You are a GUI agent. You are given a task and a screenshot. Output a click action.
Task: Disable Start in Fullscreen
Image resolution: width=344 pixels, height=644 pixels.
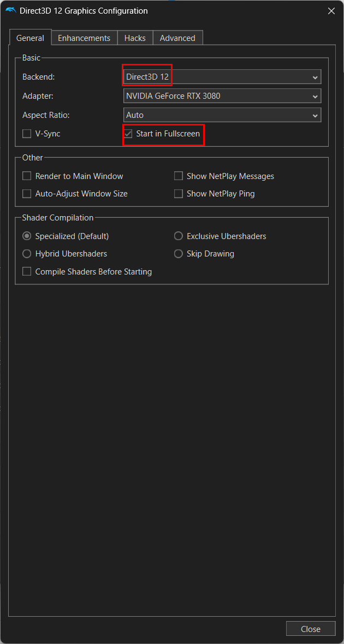(x=128, y=133)
